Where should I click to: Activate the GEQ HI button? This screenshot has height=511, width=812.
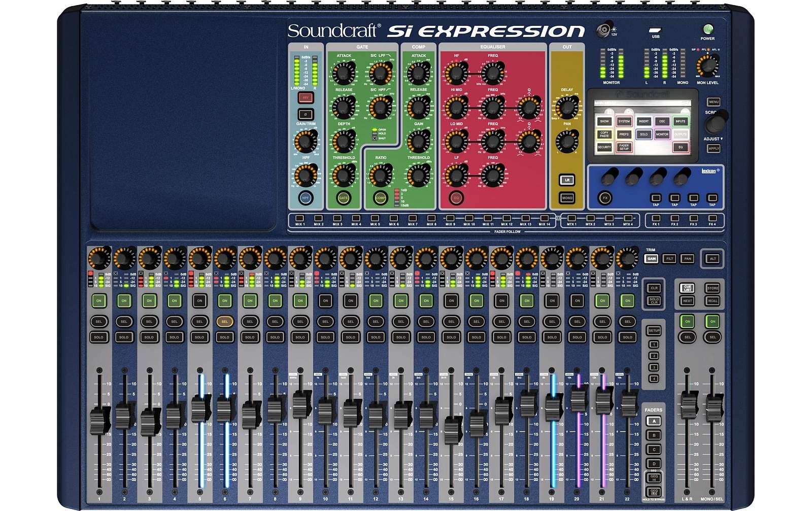(654, 478)
